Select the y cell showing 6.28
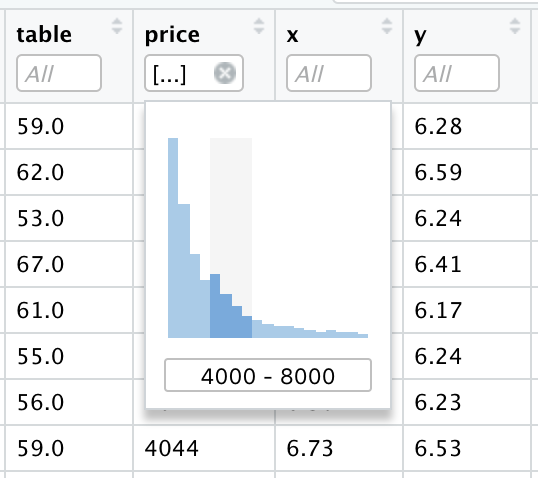 click(x=438, y=126)
